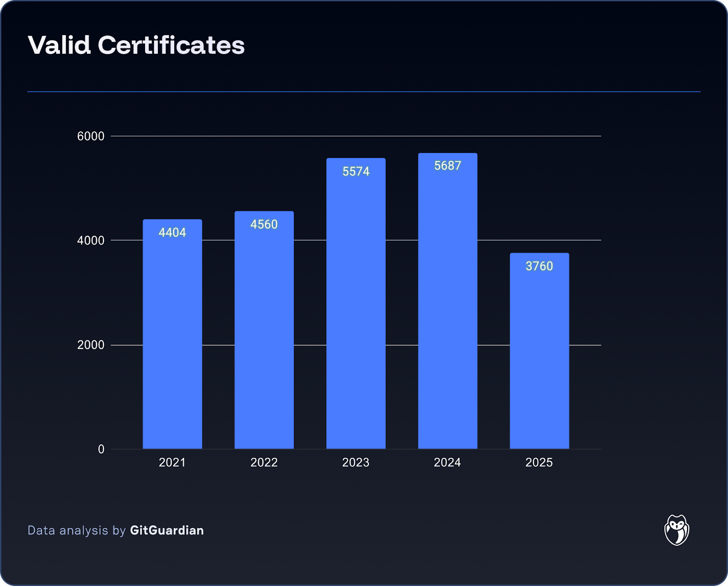This screenshot has height=586, width=728.
Task: Select the Valid Certificates chart title
Action: pos(136,45)
